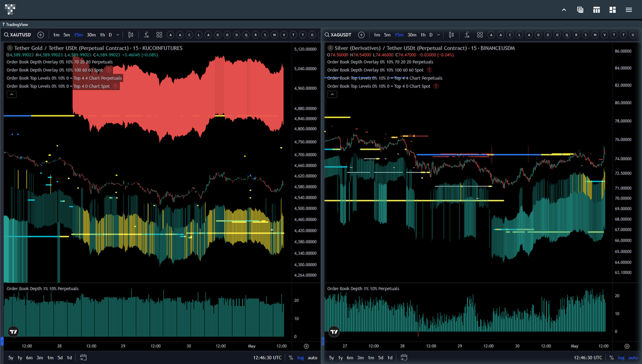The image size is (642, 364).
Task: Open time axis settings gear on XAUTUSD chart
Action: pos(306,346)
